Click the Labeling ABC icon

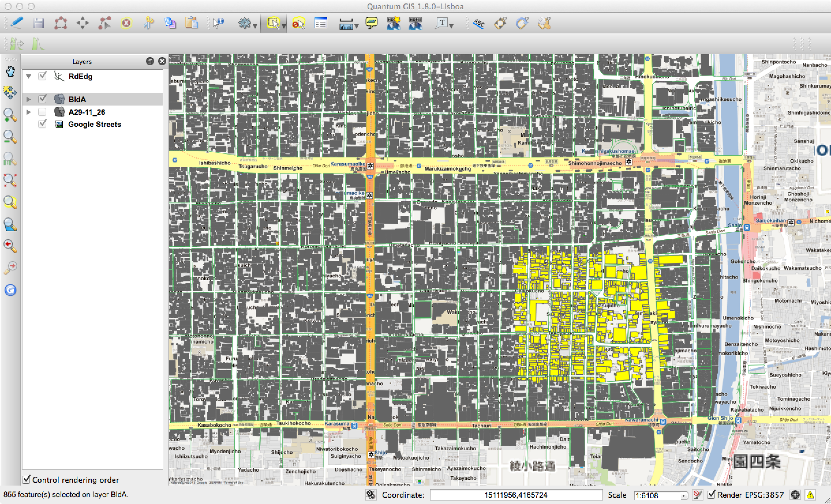[478, 23]
